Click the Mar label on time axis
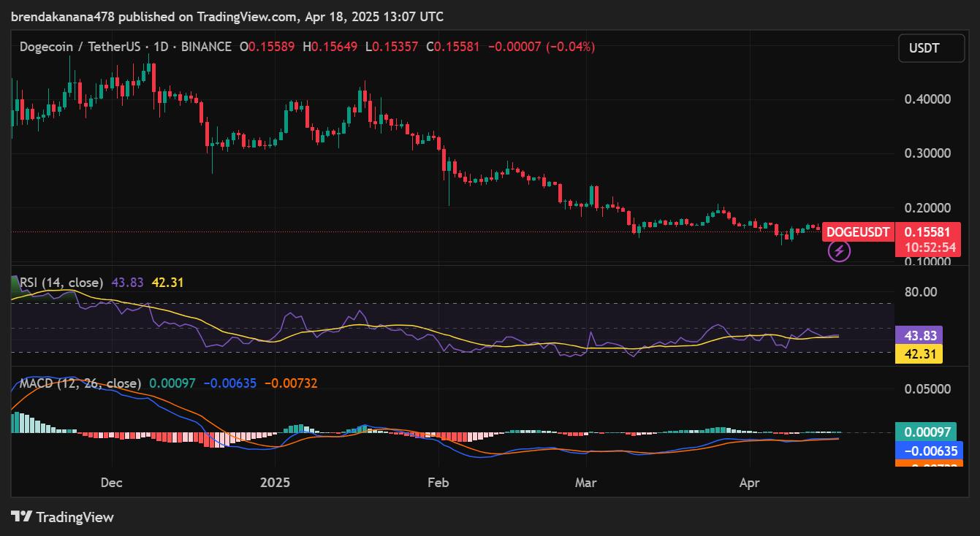Screen dimensions: 980x536 586,483
